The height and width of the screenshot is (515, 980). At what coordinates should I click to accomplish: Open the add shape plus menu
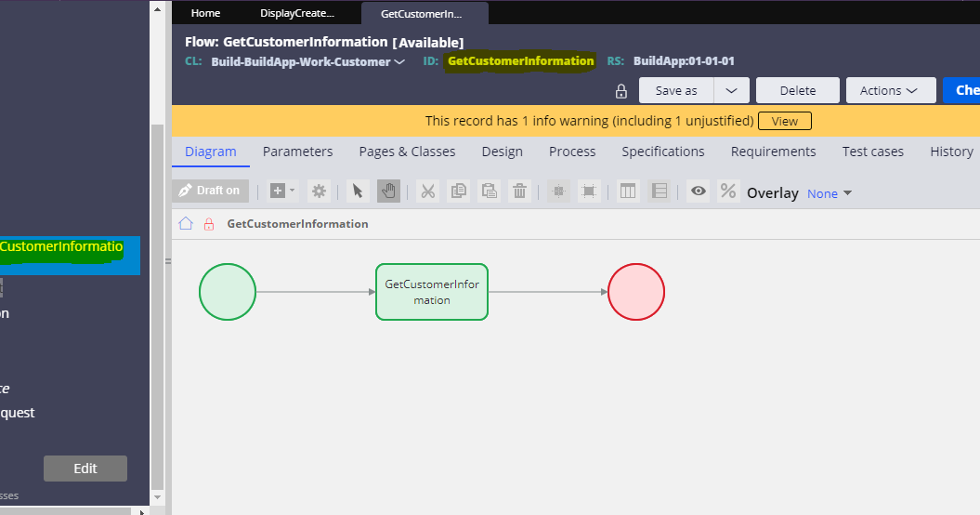tap(282, 191)
